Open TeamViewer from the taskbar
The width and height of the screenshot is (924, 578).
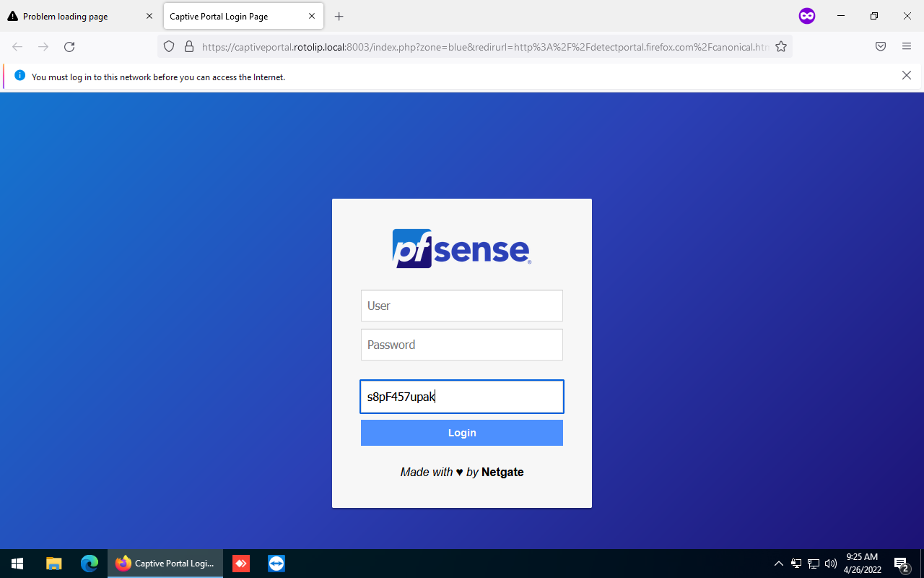pos(276,563)
